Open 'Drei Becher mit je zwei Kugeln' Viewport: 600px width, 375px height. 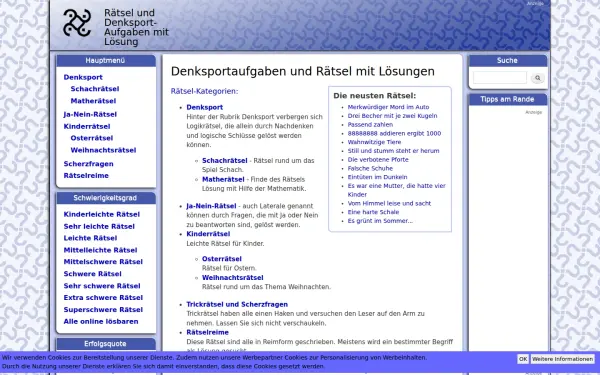point(392,116)
